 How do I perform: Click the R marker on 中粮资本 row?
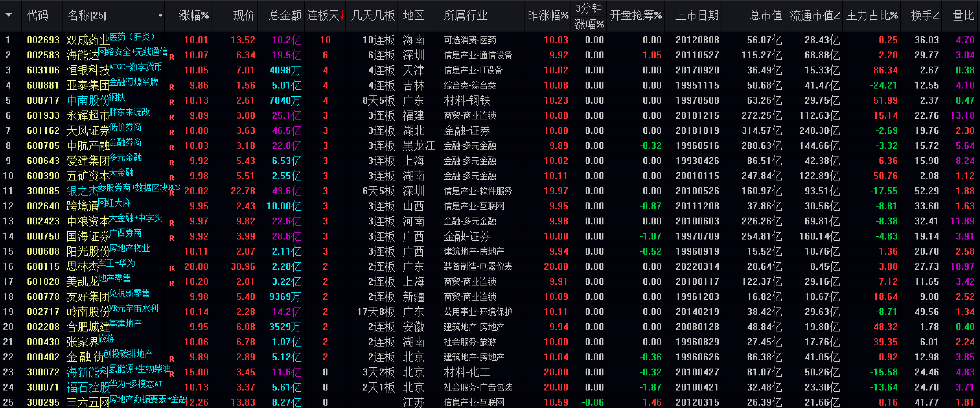point(172,223)
